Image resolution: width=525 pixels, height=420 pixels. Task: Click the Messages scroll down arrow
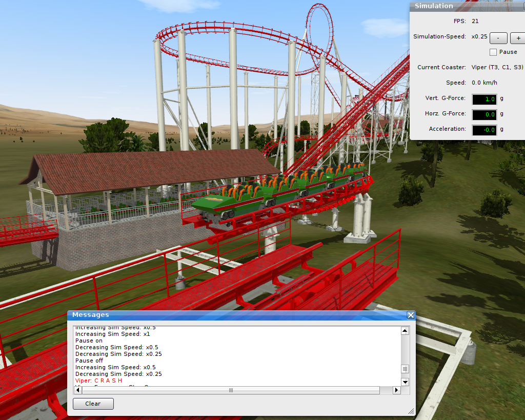tap(405, 382)
